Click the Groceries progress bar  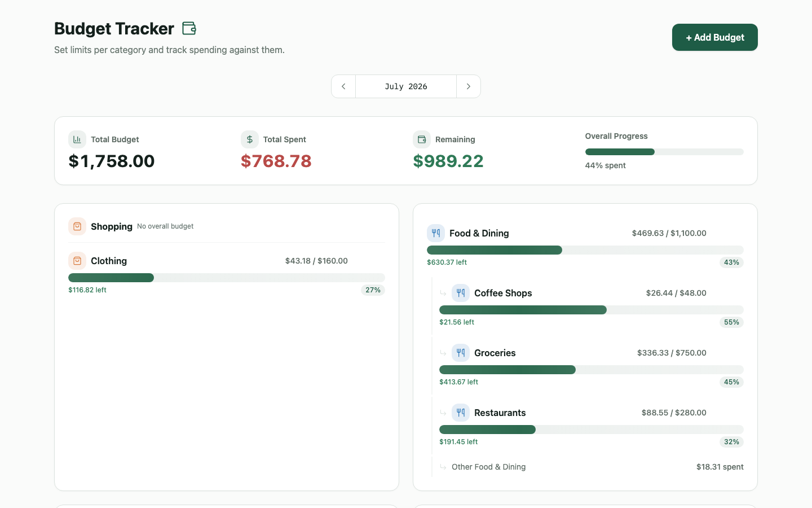pyautogui.click(x=592, y=370)
